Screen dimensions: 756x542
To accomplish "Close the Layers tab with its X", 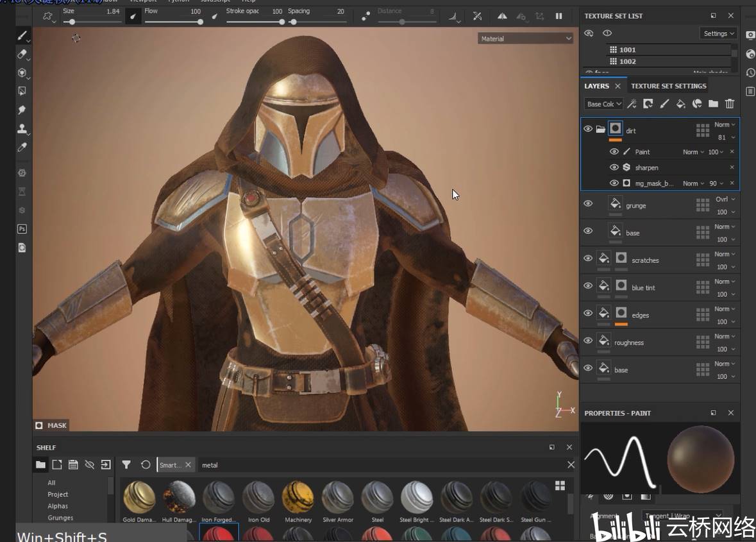I will tap(617, 86).
